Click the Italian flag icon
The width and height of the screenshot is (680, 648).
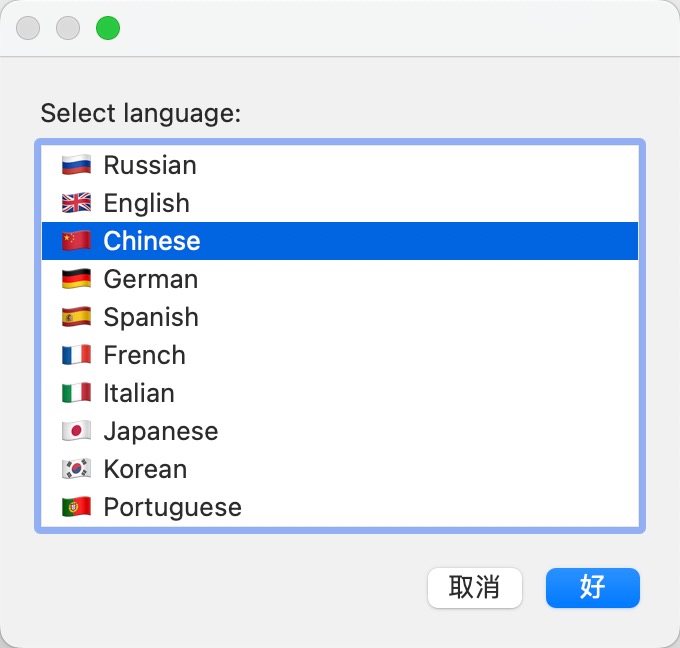pos(76,393)
